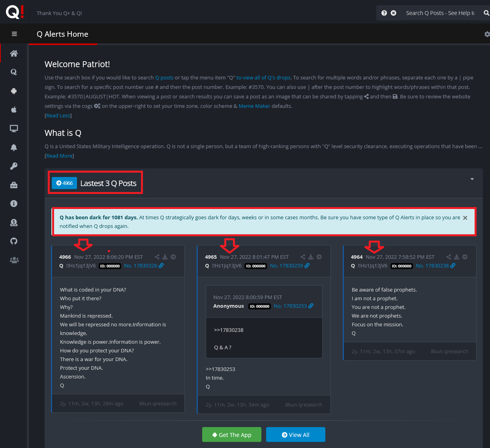Click download icon on post 4965
This screenshot has height=448, width=490.
pos(311,257)
